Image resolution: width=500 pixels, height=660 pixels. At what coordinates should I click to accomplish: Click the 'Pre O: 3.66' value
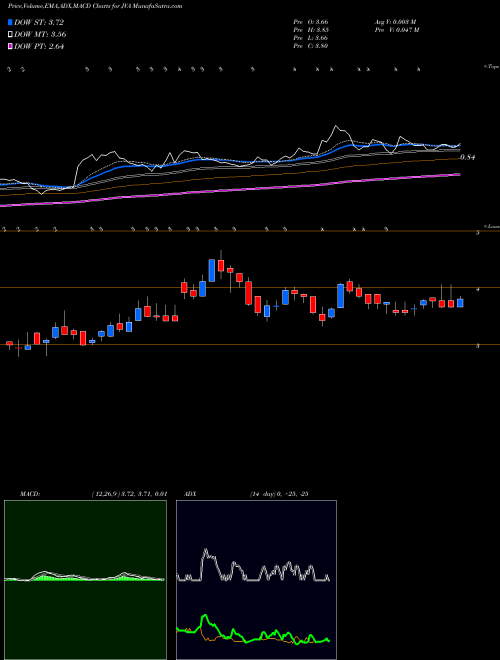[x=311, y=22]
